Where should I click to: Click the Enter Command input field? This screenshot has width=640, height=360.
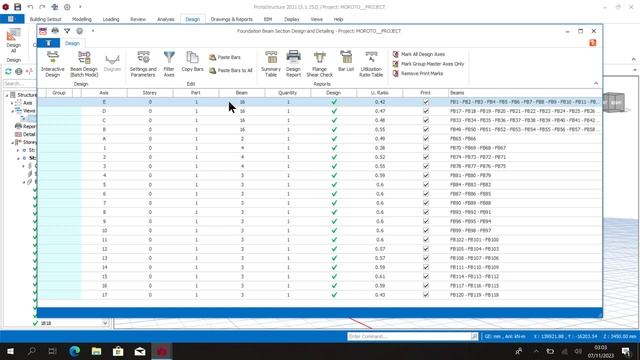click(x=409, y=336)
